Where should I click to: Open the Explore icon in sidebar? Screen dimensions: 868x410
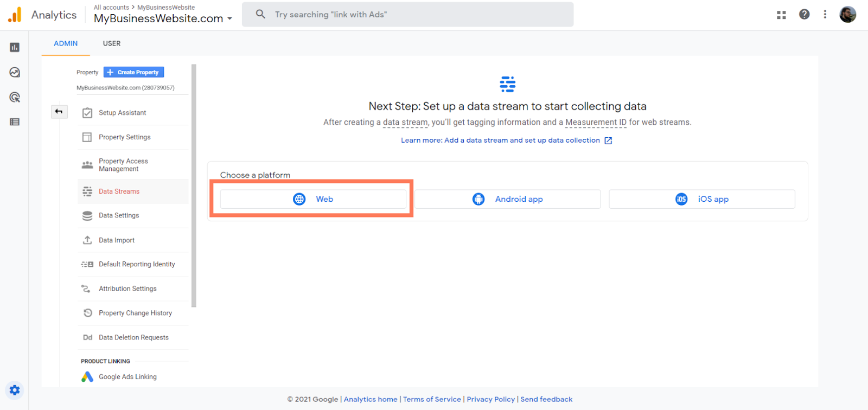pos(15,73)
